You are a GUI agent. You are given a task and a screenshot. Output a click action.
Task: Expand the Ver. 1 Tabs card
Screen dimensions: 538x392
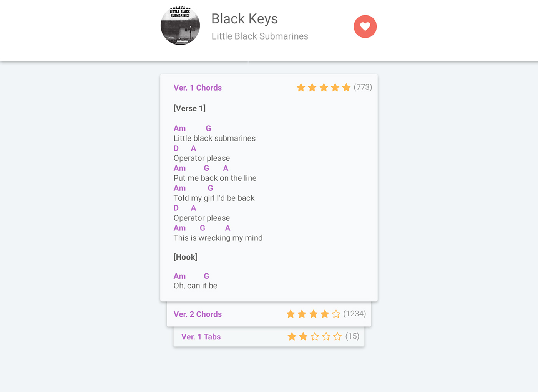click(269, 337)
